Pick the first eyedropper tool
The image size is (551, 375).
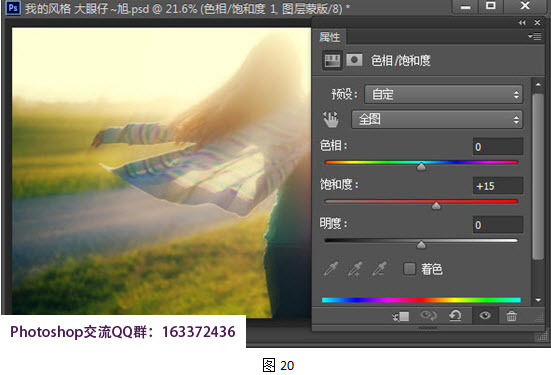pyautogui.click(x=331, y=269)
